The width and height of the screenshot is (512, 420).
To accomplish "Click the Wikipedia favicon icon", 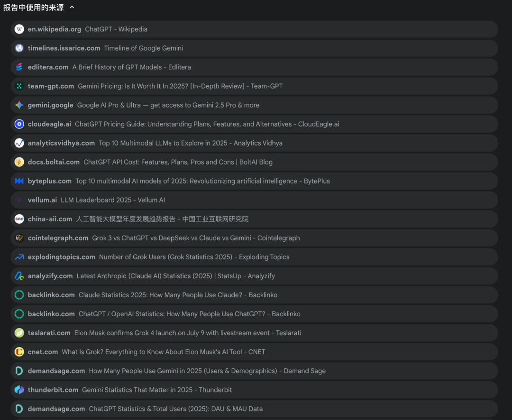I will pos(19,29).
